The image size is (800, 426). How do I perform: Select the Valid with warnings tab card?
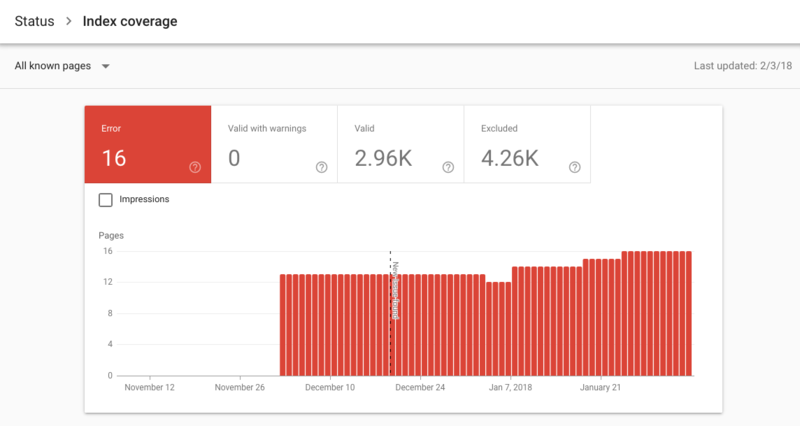274,144
